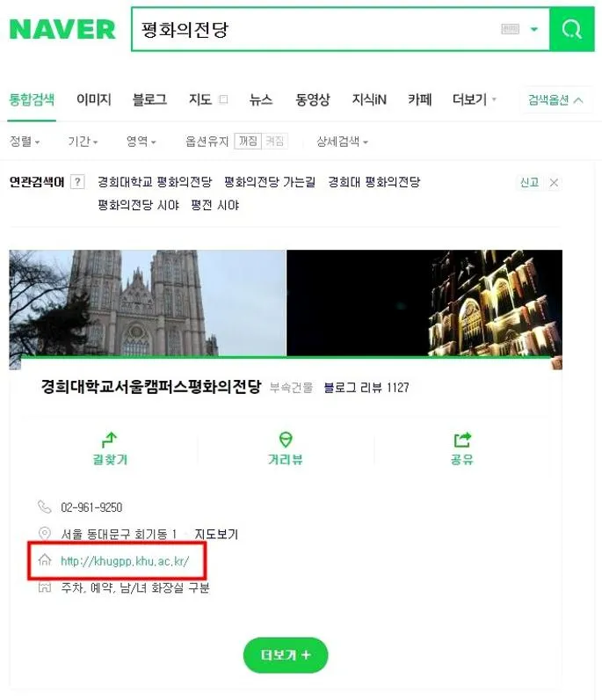The width and height of the screenshot is (602, 700).
Task: Click the location pin icon beside address
Action: pos(45,534)
